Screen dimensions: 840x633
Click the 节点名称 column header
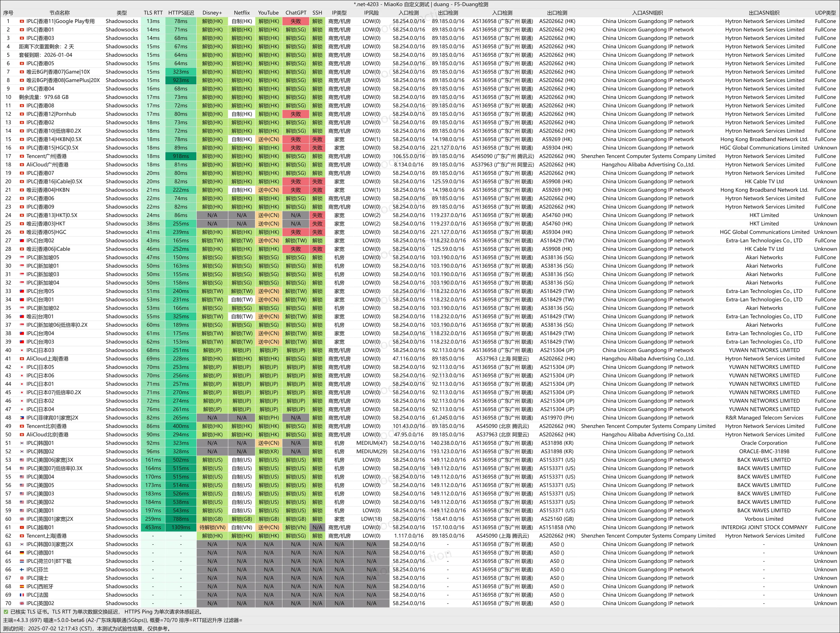click(x=60, y=13)
